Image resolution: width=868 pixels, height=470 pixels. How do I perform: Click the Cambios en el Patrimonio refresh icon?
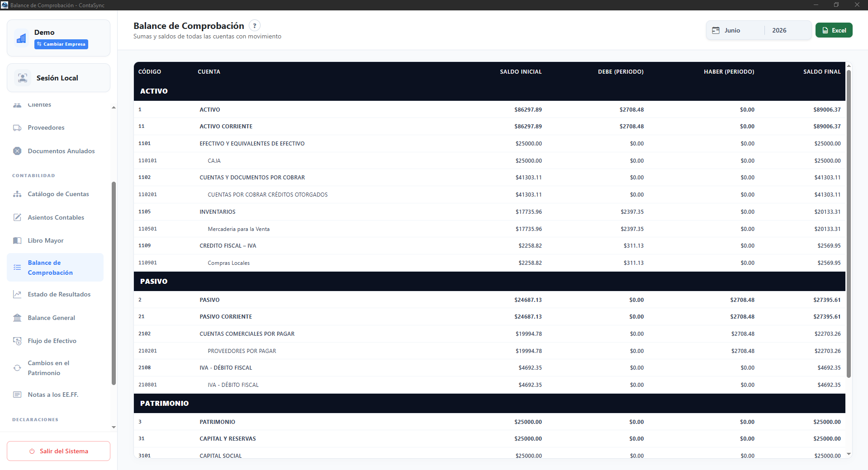17,368
